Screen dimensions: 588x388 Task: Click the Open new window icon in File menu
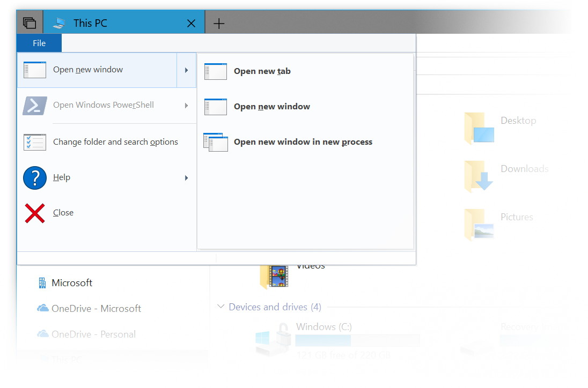click(x=34, y=70)
